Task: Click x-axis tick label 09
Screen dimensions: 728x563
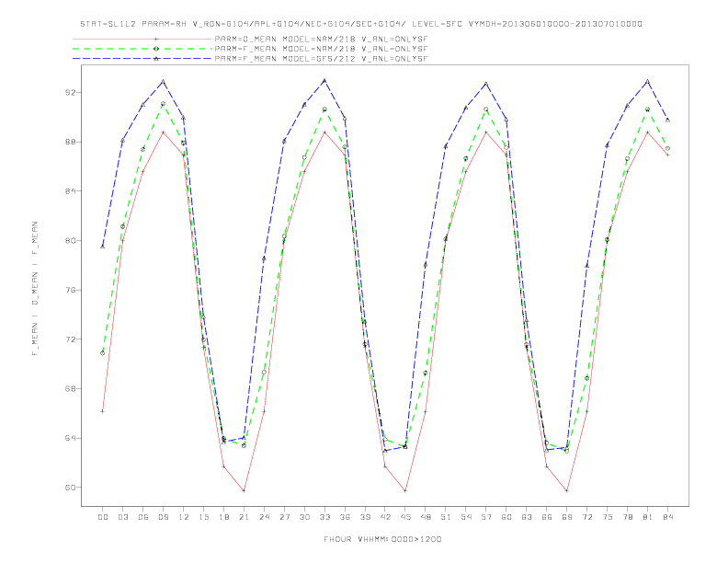Action: 163,517
